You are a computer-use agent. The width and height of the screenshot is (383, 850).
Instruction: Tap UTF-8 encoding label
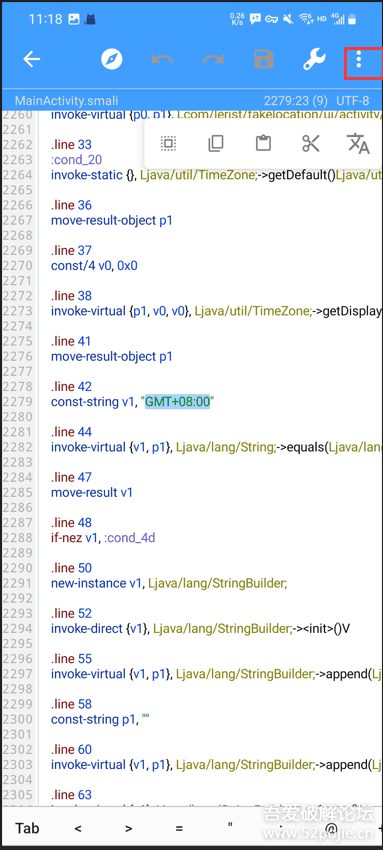(353, 101)
